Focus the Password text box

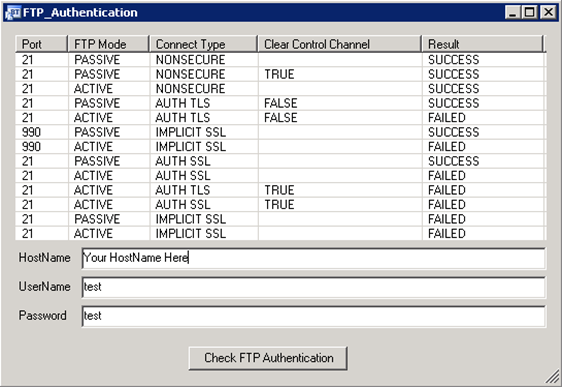pos(314,316)
